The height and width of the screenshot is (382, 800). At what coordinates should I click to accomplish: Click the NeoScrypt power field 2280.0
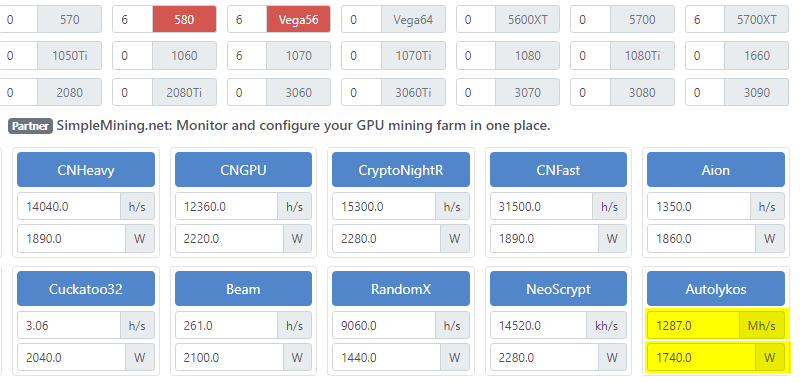[x=544, y=358]
